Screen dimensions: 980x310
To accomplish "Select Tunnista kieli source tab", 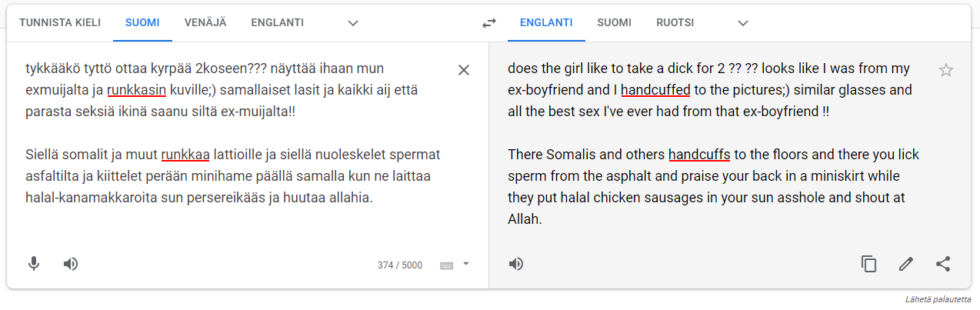I will pyautogui.click(x=60, y=23).
